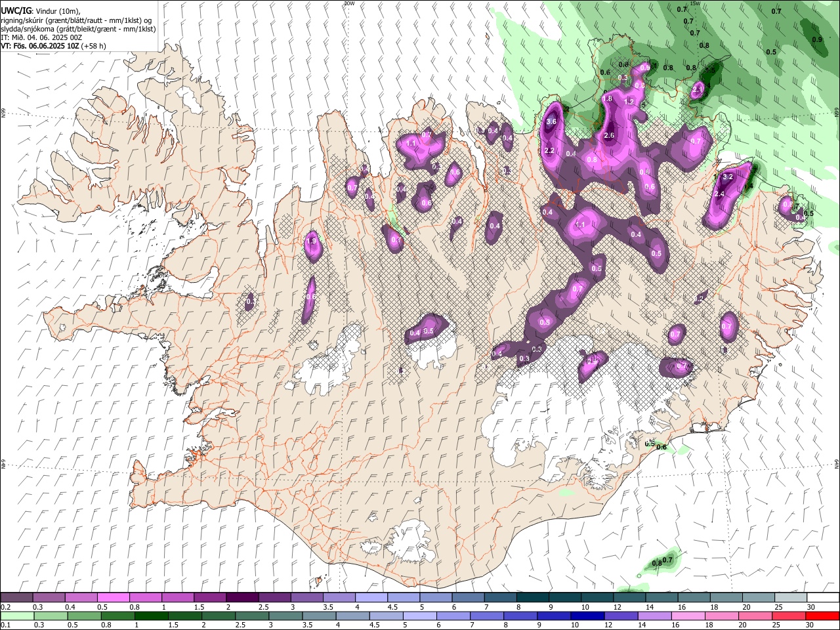Click the 20W longitude label
Screen dimensions: 840x630
(x=349, y=3)
